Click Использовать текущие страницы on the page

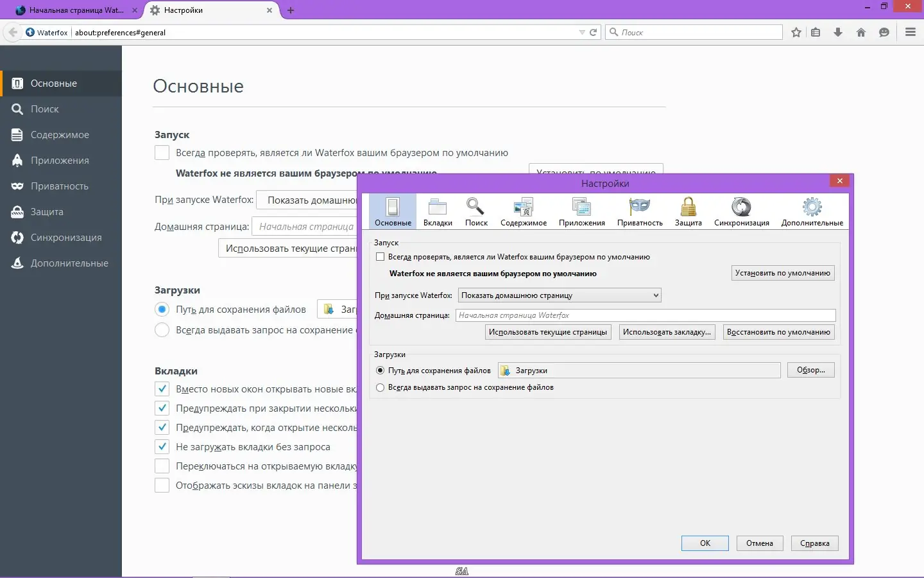(288, 249)
